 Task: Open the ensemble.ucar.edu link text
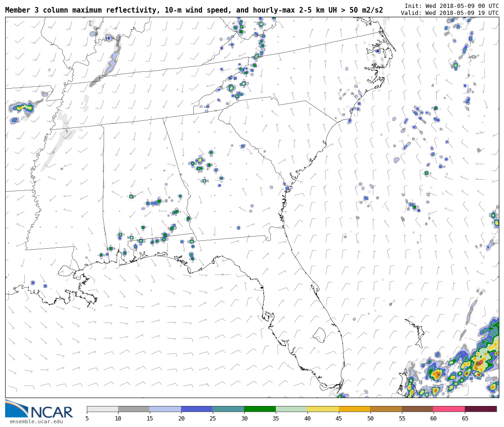[36, 421]
